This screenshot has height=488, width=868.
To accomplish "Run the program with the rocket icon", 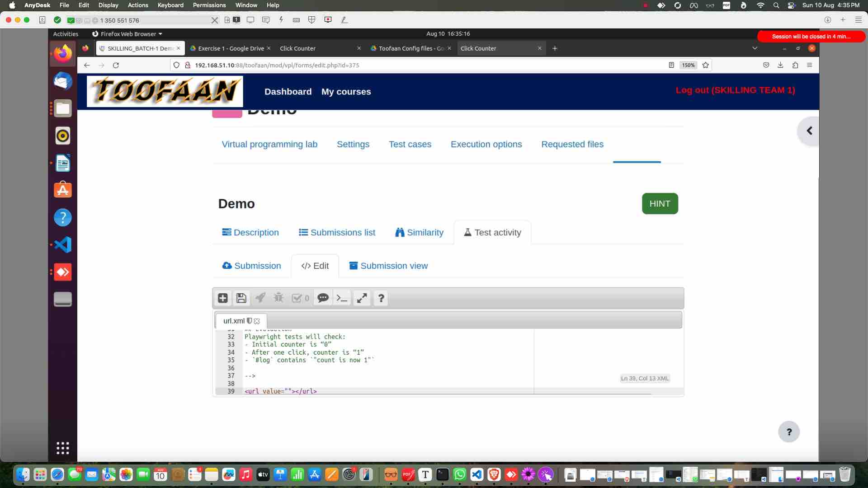I will [x=260, y=298].
